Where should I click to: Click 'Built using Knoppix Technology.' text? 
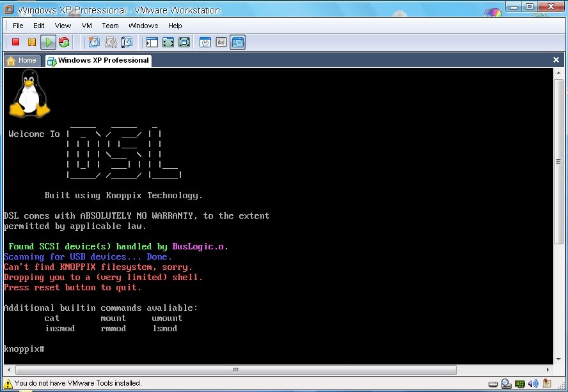coord(123,196)
